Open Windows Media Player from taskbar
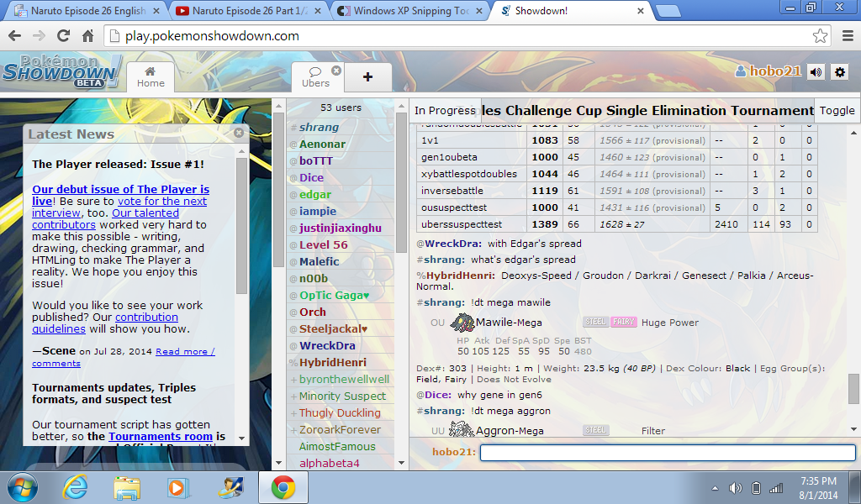Image resolution: width=861 pixels, height=504 pixels. 178,487
